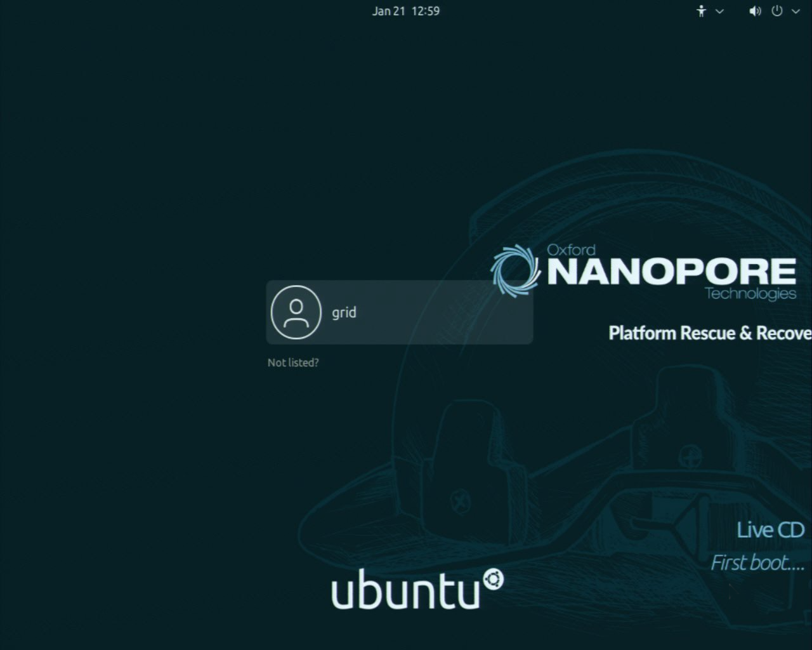
Task: Select the grid user account
Action: 400,312
